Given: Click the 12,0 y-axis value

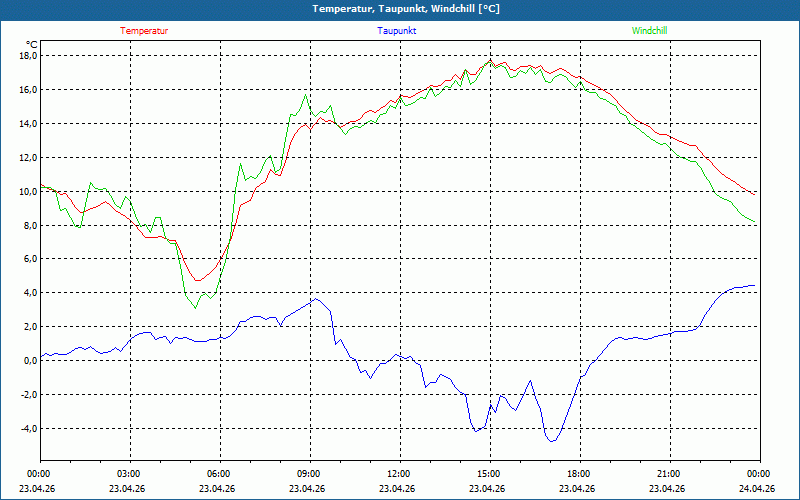Looking at the screenshot, I should click(x=29, y=158).
